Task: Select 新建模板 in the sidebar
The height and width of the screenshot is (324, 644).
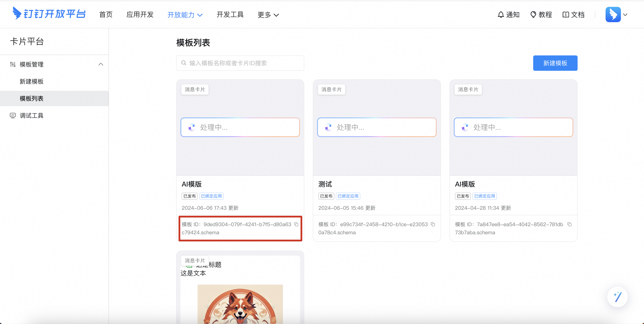Action: click(x=32, y=81)
